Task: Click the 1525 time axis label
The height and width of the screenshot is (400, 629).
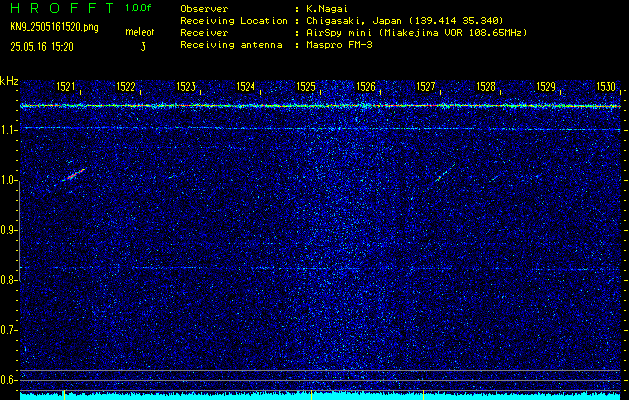Action: coord(306,87)
